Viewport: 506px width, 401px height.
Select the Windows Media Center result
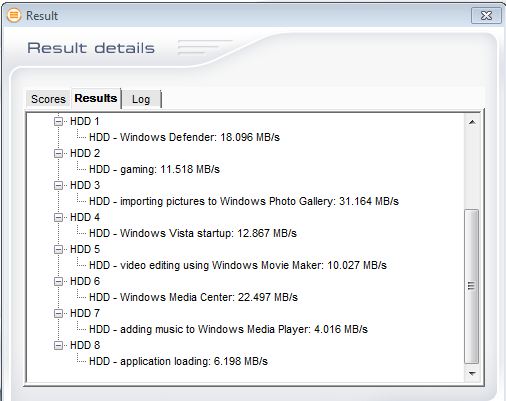pyautogui.click(x=193, y=297)
